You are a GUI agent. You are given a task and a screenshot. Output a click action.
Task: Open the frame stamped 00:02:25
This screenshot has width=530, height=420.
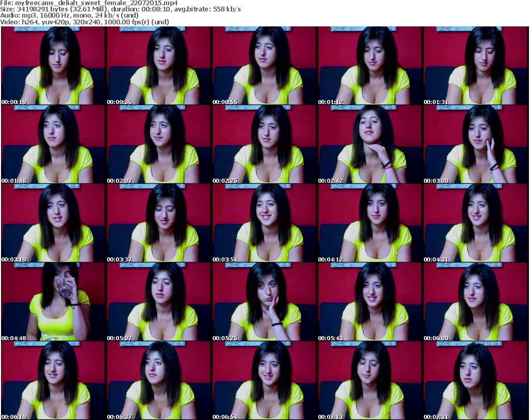264,144
